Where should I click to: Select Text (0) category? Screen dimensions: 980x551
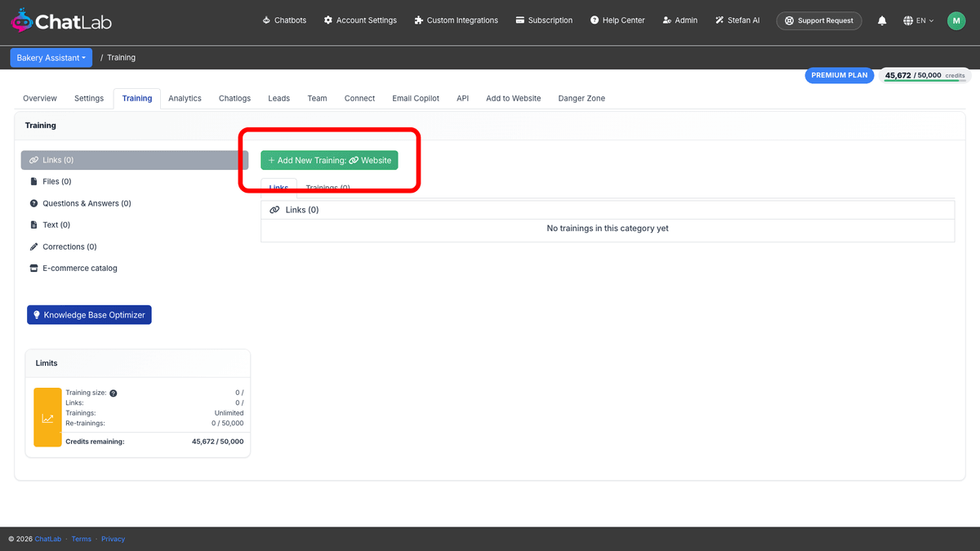(135, 224)
